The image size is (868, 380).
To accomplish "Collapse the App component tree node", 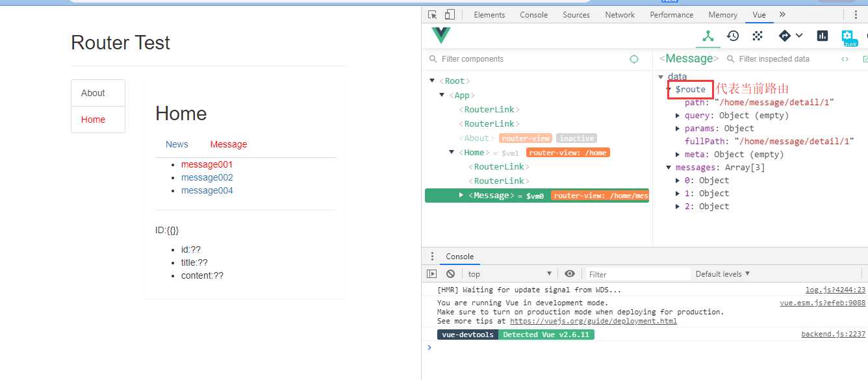I will click(442, 95).
